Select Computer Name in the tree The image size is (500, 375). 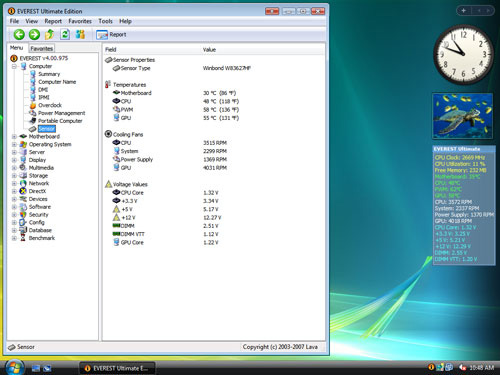[57, 82]
